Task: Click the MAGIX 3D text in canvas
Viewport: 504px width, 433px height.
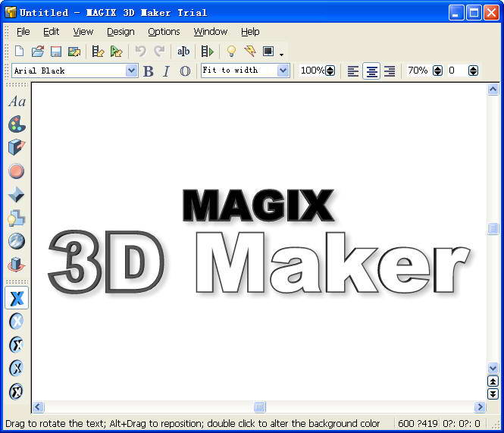Action: 258,241
